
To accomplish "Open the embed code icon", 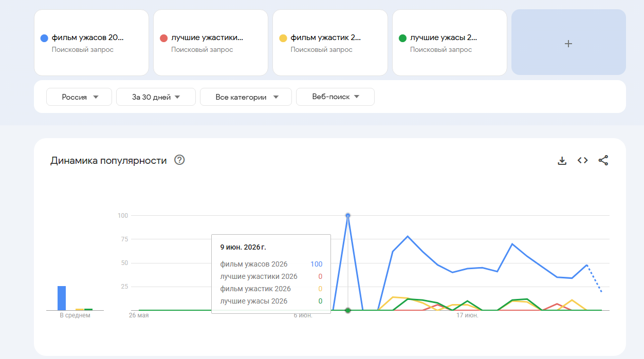I will 582,160.
